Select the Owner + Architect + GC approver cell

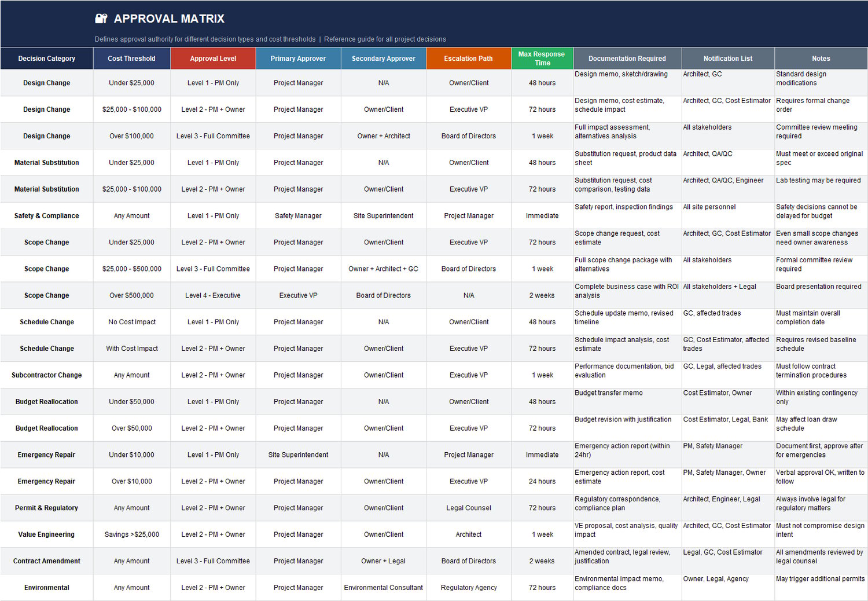(x=383, y=268)
